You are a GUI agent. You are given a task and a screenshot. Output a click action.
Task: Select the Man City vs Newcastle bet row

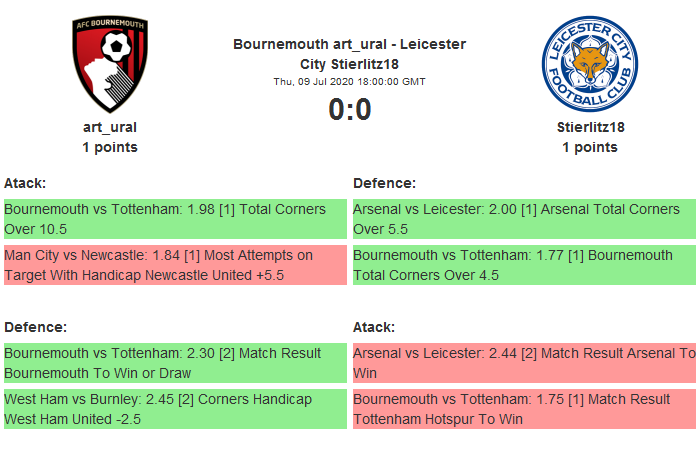[174, 265]
